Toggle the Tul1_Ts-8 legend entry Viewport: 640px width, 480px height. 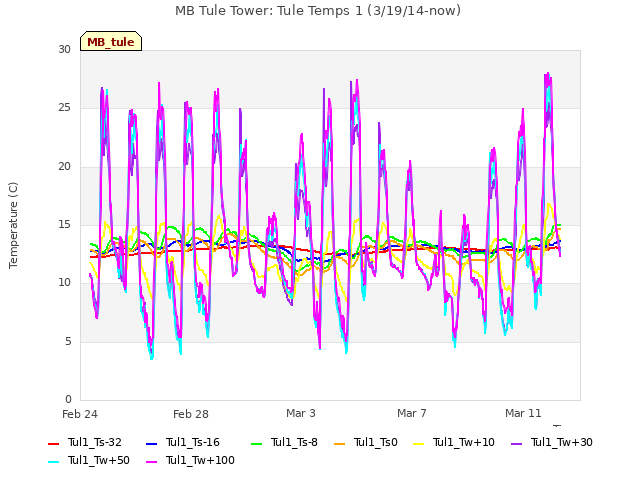pyautogui.click(x=284, y=442)
